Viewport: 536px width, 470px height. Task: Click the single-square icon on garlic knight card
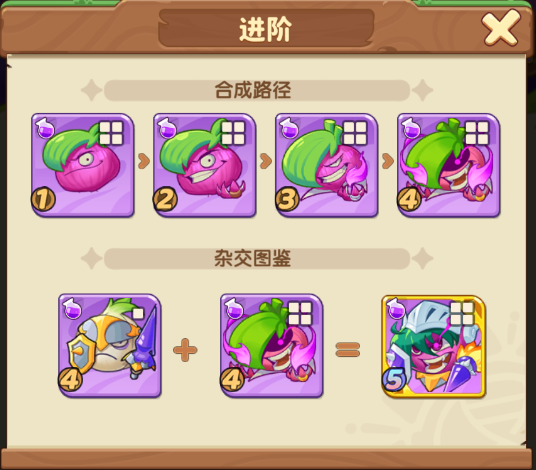pos(138,313)
